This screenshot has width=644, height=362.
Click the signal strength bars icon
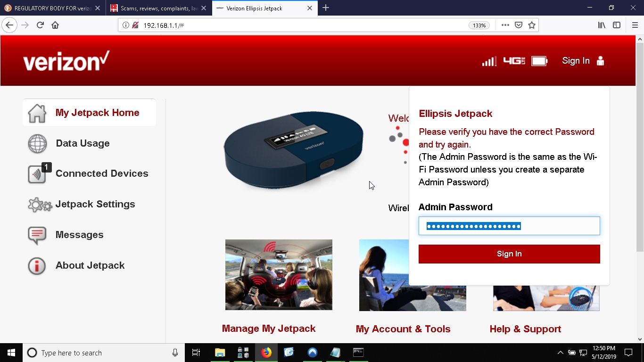pyautogui.click(x=489, y=61)
